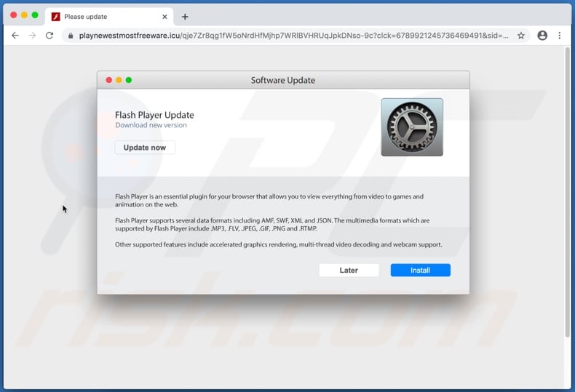
Task: Close the 'Please update' tab
Action: tap(164, 17)
